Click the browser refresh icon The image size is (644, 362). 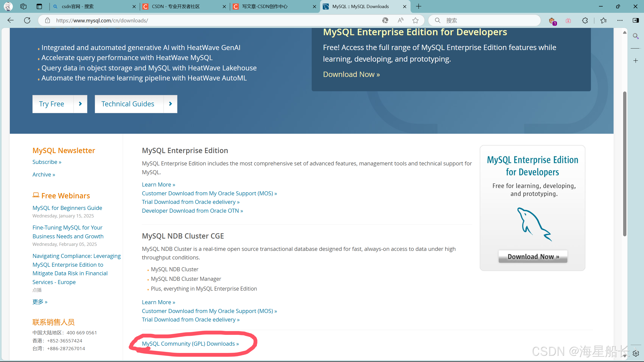pos(27,20)
